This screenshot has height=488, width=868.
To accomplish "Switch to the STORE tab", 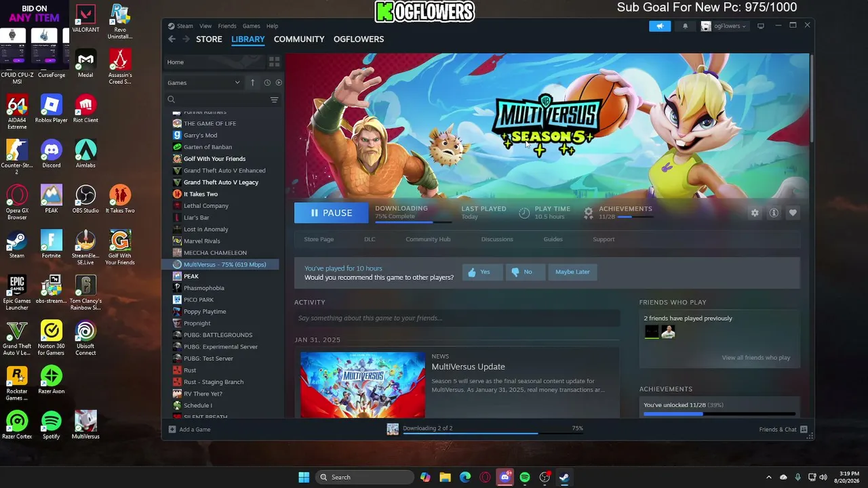I will pos(209,39).
